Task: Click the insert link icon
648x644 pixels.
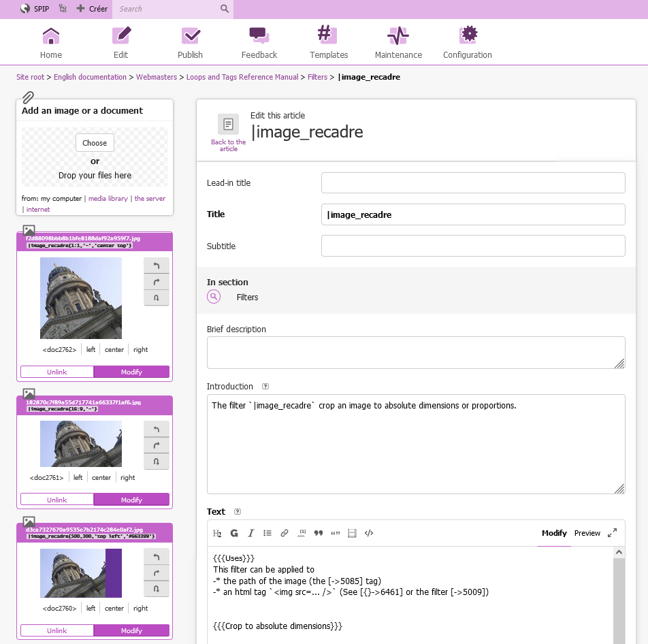Action: click(285, 533)
